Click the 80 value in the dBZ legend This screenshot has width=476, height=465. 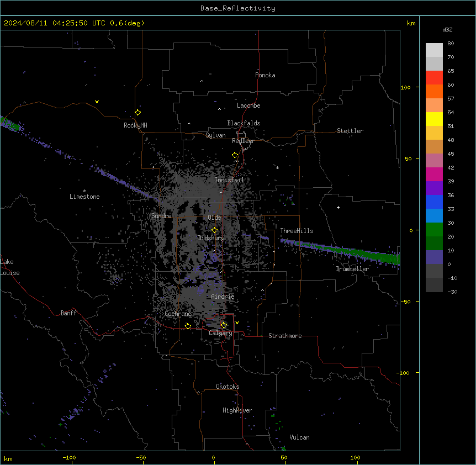point(451,44)
